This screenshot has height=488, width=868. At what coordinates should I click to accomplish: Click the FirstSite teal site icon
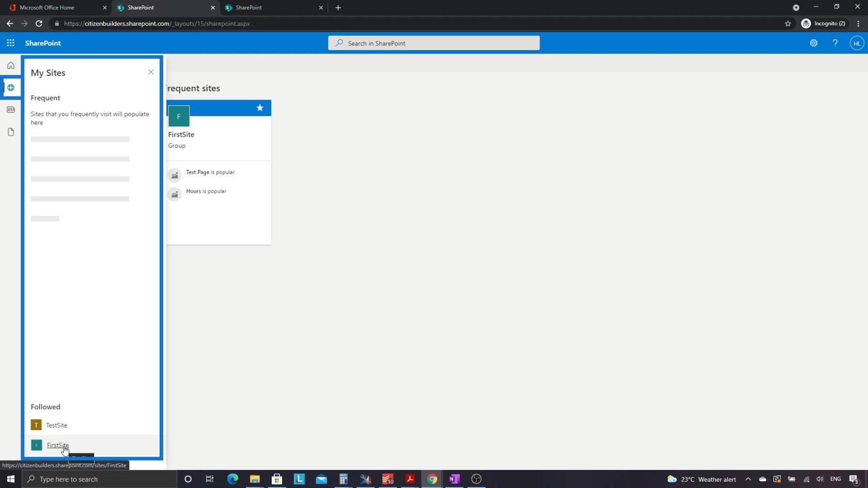(36, 445)
